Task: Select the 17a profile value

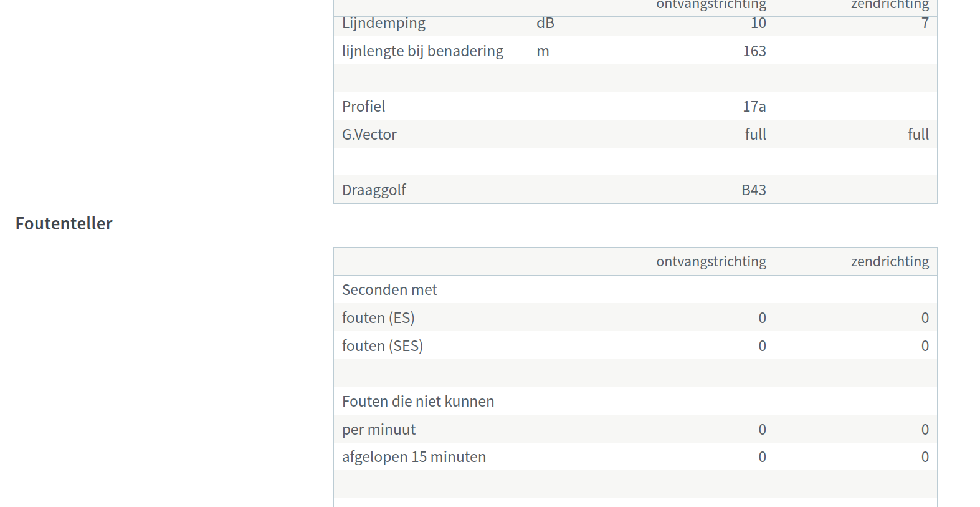Action: [x=754, y=107]
